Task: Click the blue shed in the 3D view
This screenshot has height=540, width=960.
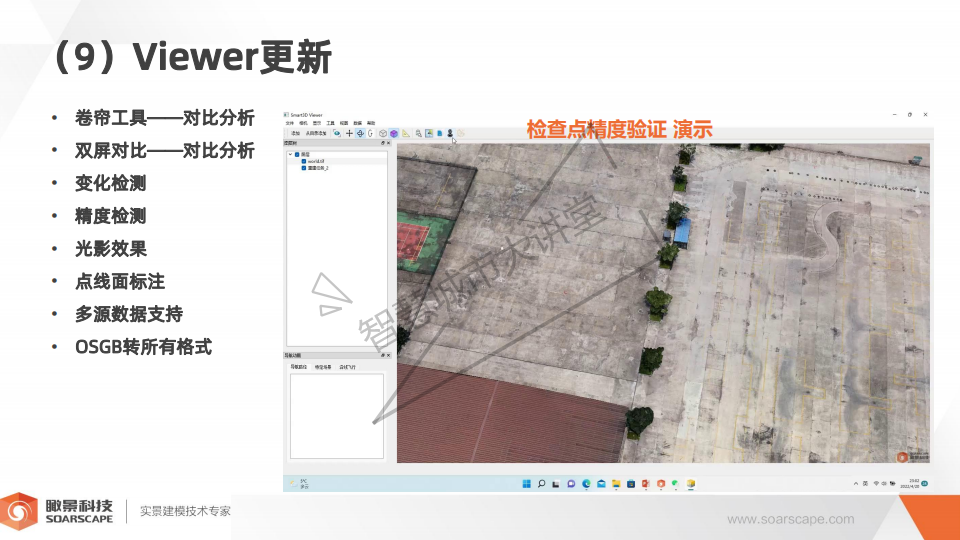Action: (x=682, y=233)
